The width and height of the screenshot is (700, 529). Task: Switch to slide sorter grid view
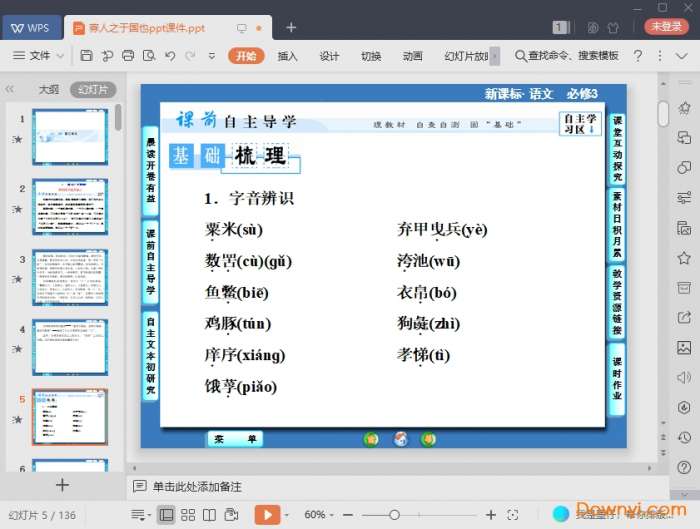188,515
